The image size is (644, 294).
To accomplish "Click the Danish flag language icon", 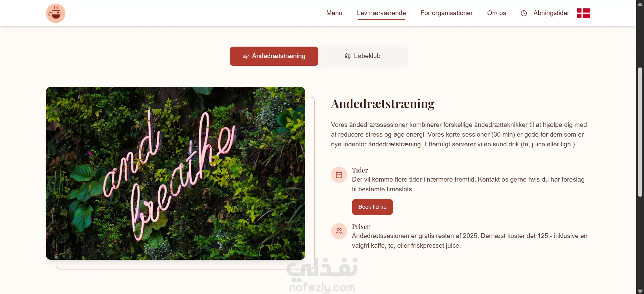I will pos(584,13).
